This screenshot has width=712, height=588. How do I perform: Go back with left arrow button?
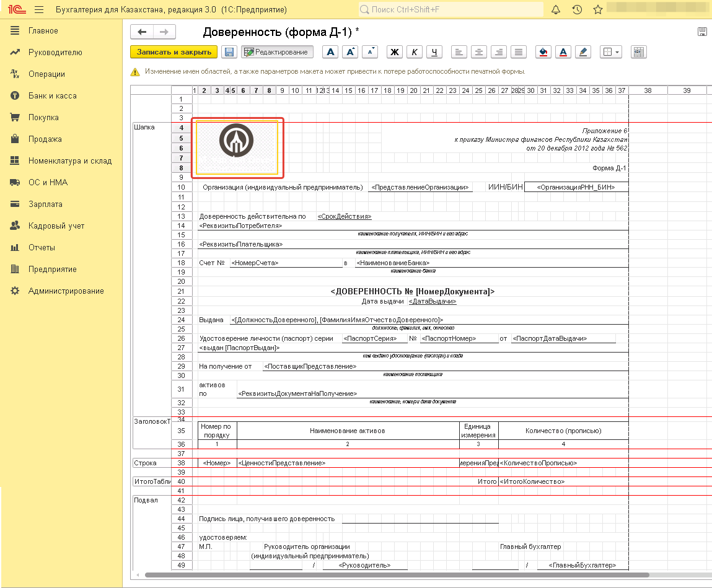pos(142,32)
